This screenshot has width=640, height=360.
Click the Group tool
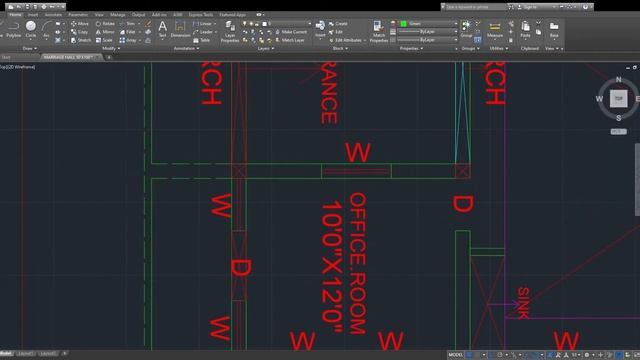click(x=466, y=29)
